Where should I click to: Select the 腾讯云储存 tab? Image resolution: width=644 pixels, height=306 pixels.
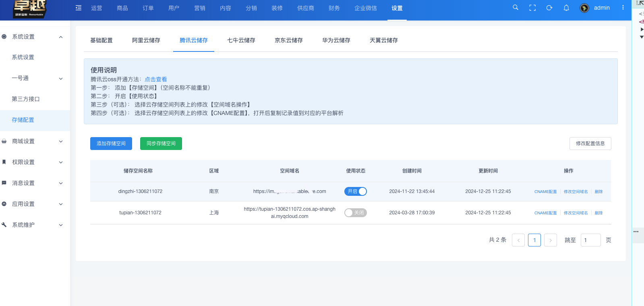[194, 40]
